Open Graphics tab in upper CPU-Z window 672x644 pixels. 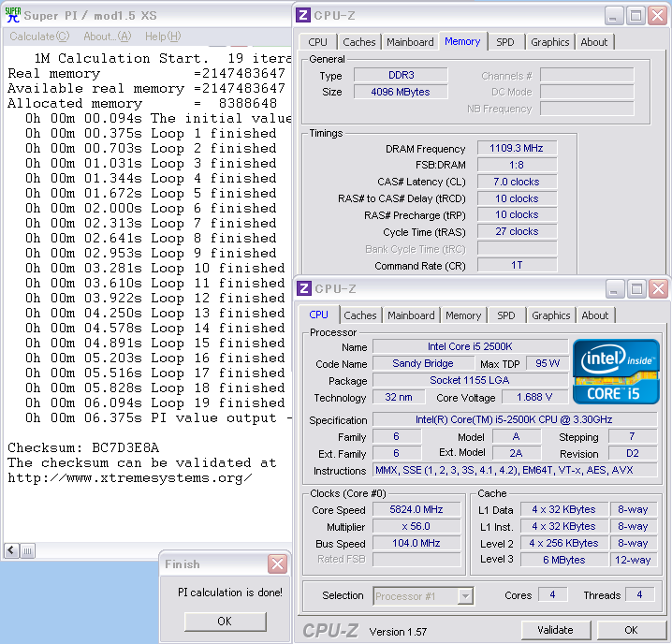click(549, 42)
